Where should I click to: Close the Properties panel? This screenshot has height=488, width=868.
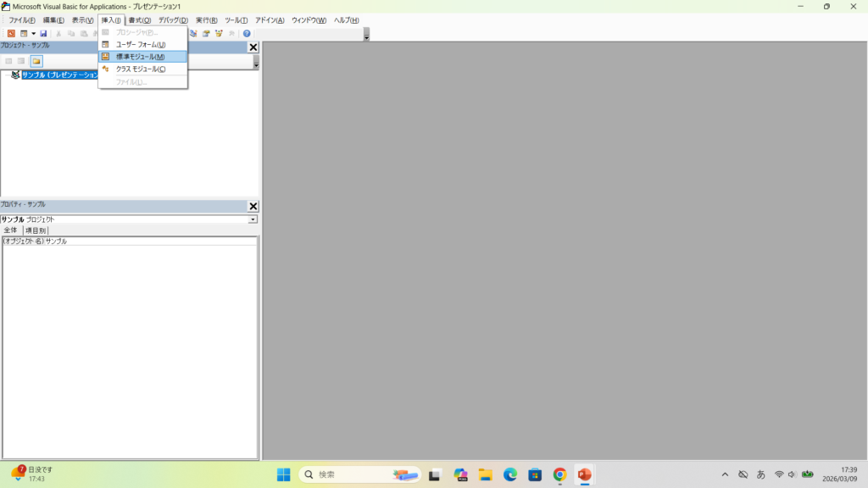point(253,207)
